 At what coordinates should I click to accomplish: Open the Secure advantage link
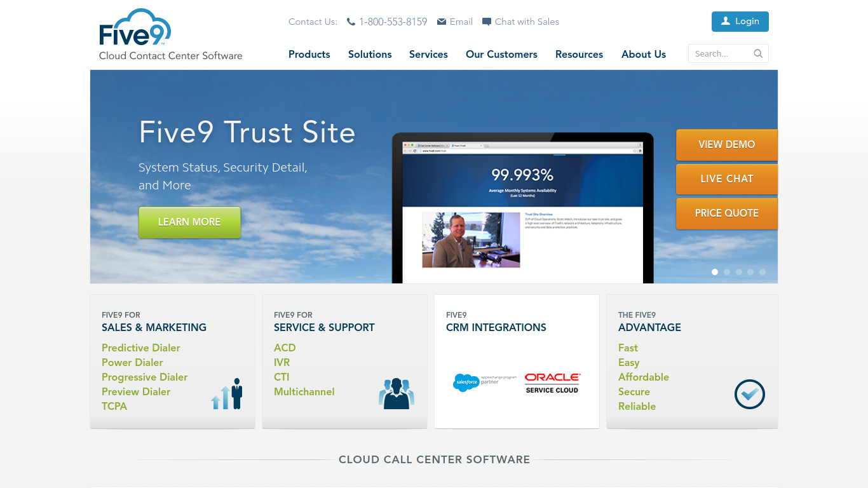pos(634,391)
